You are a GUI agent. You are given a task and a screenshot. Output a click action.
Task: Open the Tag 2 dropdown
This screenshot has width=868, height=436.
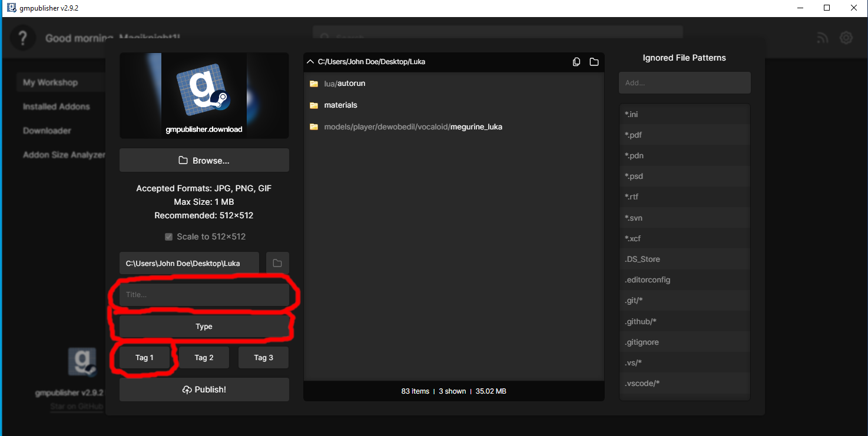point(204,358)
